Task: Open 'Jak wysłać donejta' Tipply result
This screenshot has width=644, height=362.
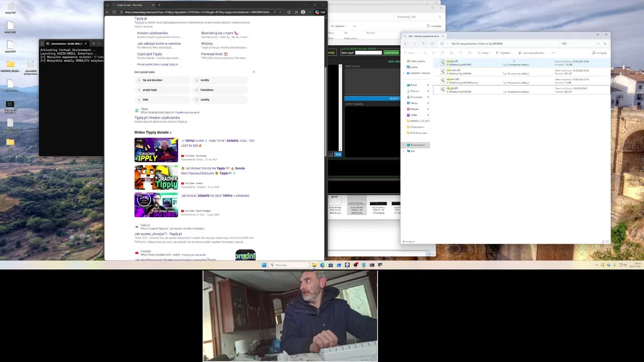Action: point(158,234)
